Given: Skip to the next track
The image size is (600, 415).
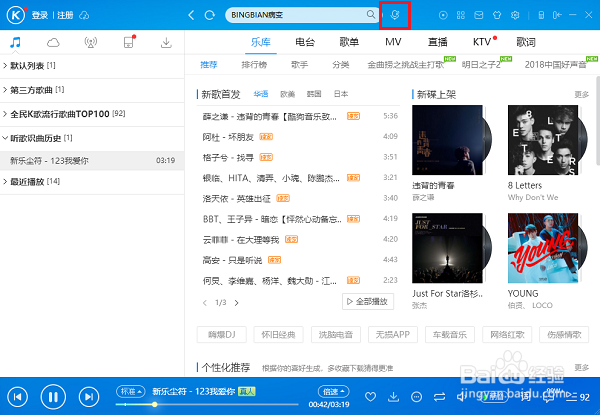Looking at the screenshot, I should pos(89,397).
